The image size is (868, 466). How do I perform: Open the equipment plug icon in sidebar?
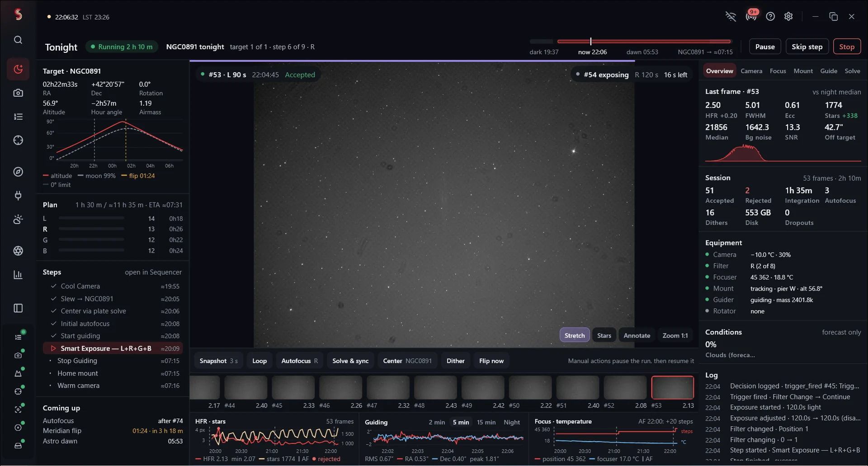point(18,196)
